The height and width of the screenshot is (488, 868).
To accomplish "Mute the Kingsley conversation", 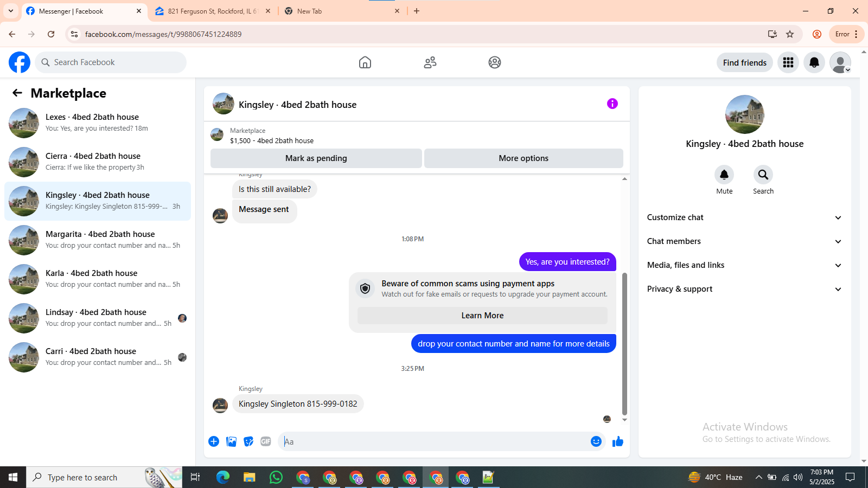I will point(724,175).
